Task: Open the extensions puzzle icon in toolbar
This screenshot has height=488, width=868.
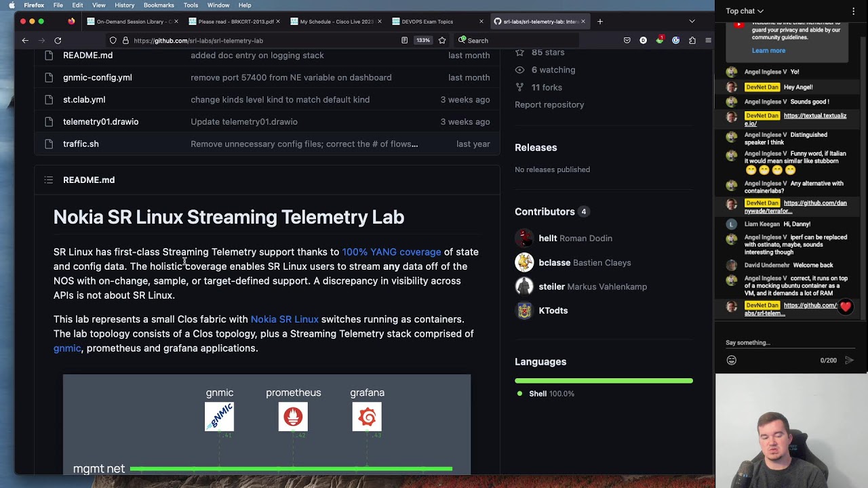Action: click(x=692, y=41)
